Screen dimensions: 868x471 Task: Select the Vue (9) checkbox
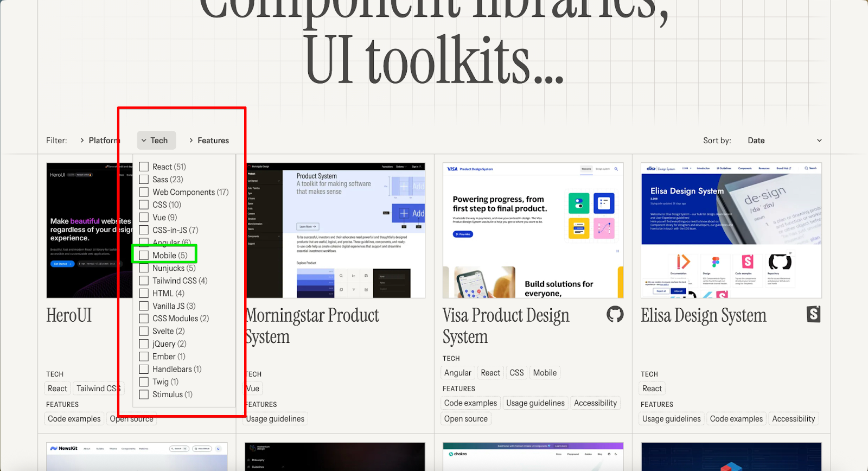(144, 217)
